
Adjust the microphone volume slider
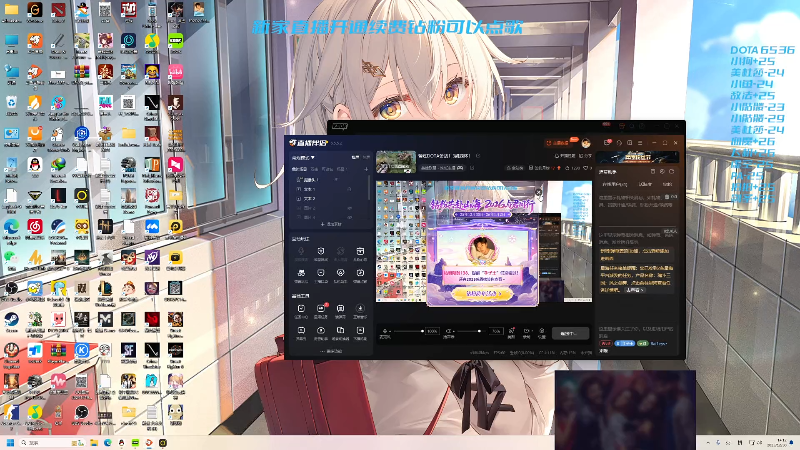click(408, 331)
